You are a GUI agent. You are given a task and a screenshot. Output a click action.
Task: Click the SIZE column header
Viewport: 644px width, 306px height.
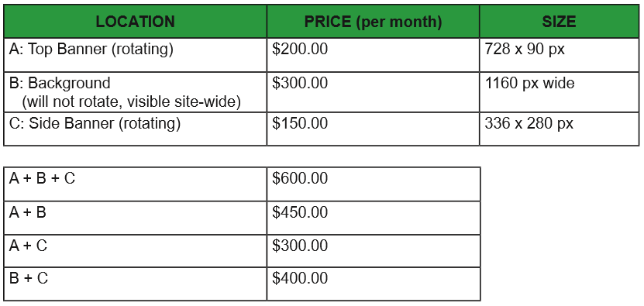click(x=559, y=22)
